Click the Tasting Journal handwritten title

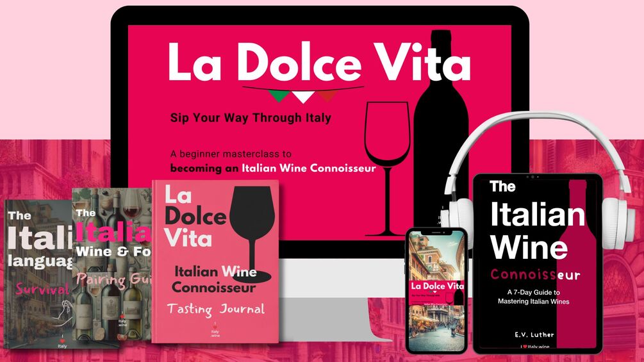pos(216,309)
